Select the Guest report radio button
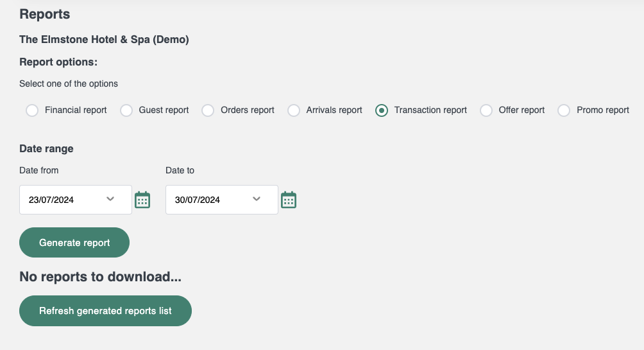The height and width of the screenshot is (350, 644). click(126, 110)
